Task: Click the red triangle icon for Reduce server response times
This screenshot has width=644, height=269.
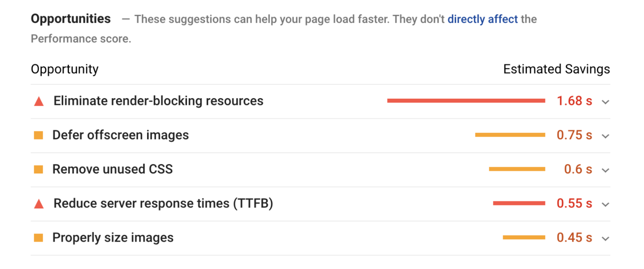Action: pos(39,203)
